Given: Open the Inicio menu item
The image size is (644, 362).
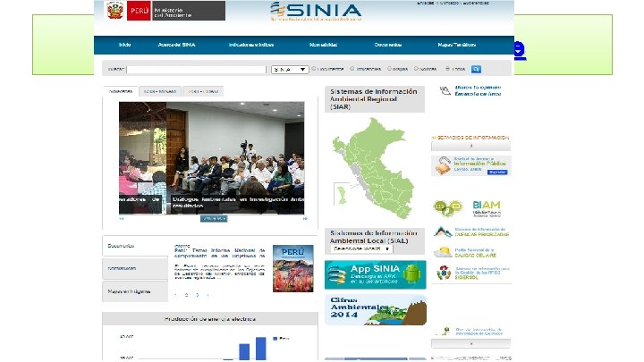Looking at the screenshot, I should (125, 45).
